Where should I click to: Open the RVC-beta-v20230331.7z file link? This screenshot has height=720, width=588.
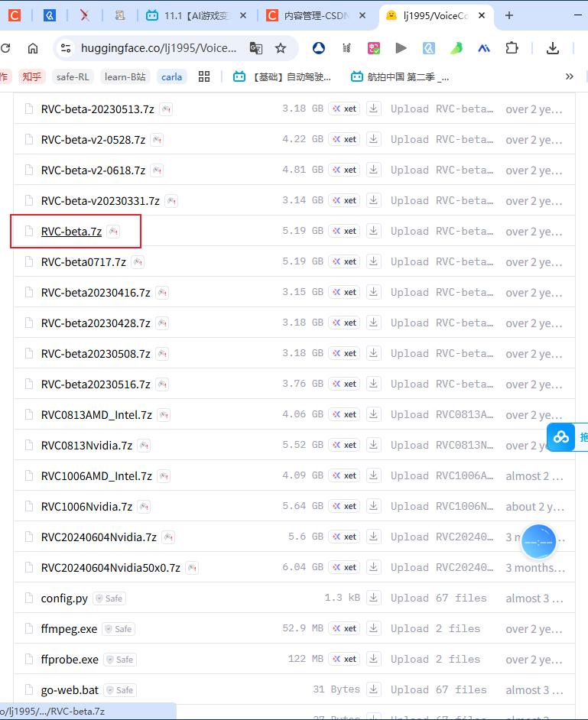pyautogui.click(x=100, y=201)
